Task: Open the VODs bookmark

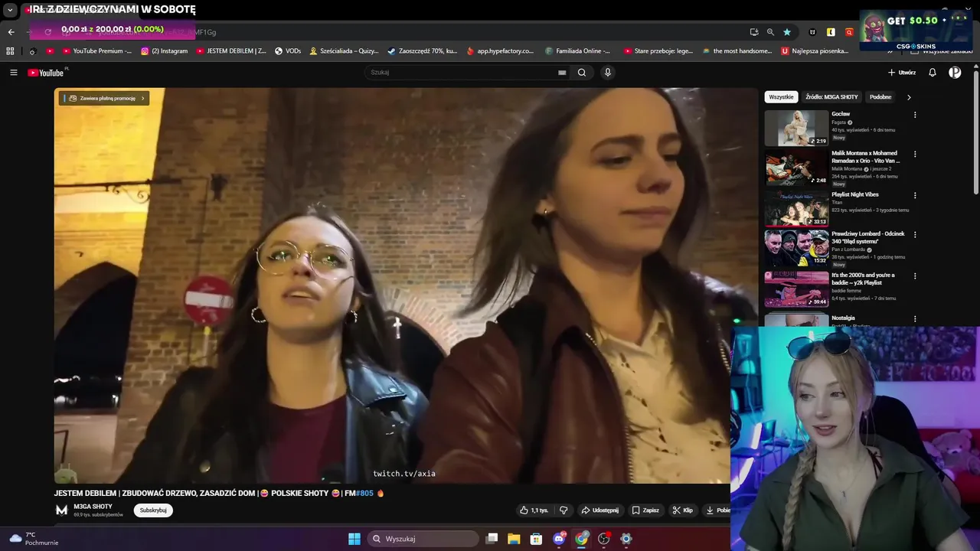Action: [288, 51]
